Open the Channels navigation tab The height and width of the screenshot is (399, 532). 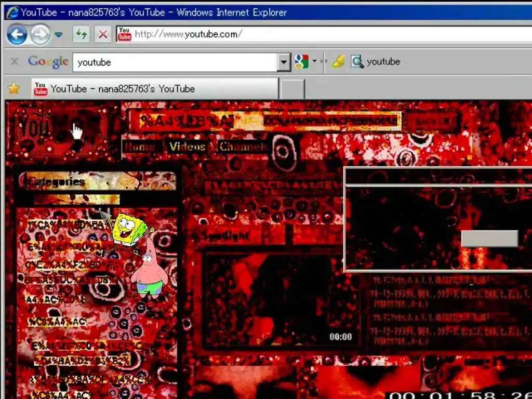pyautogui.click(x=243, y=147)
